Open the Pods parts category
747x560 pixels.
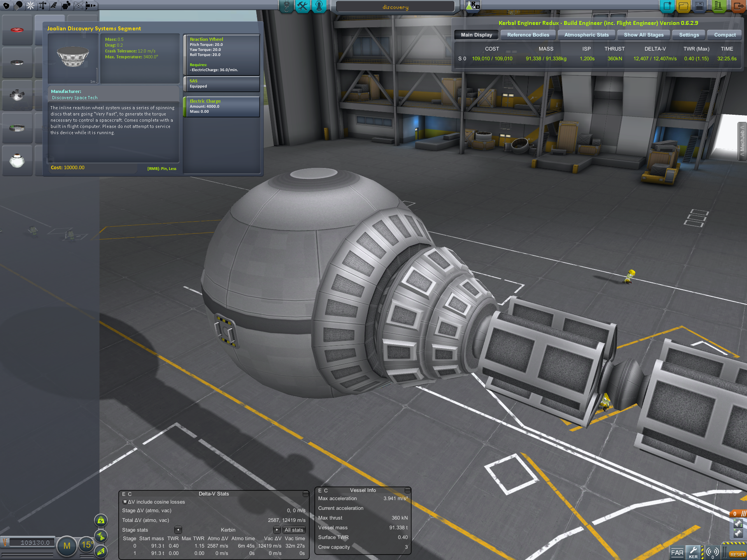point(6,5)
